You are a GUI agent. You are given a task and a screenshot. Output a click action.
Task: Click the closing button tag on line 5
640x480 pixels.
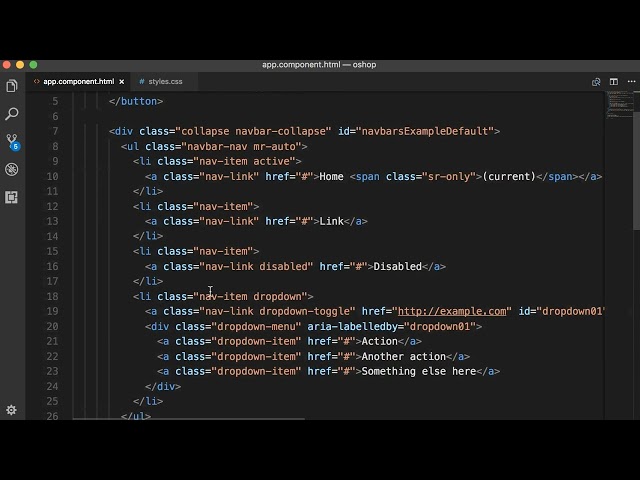tap(136, 101)
